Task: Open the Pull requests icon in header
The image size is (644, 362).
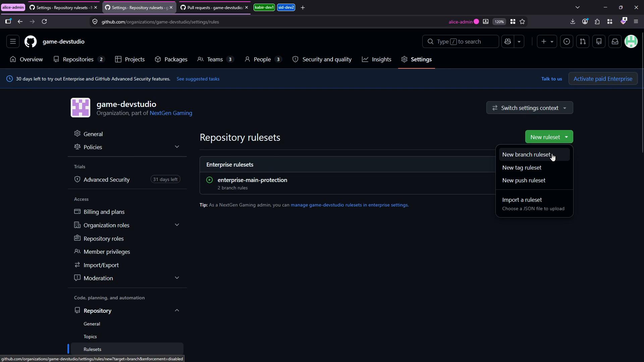Action: click(x=583, y=42)
